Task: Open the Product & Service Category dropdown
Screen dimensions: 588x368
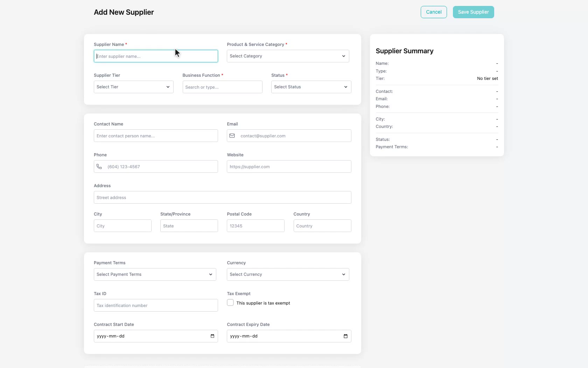Action: pos(288,56)
